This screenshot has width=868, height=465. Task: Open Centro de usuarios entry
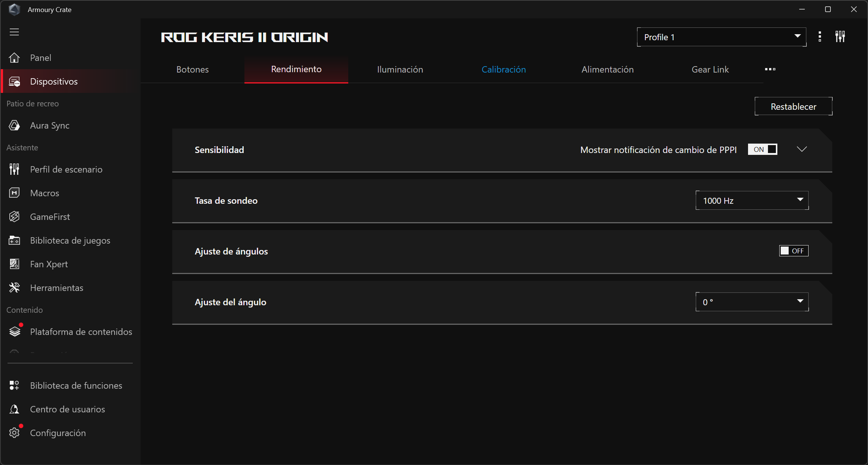click(71, 409)
